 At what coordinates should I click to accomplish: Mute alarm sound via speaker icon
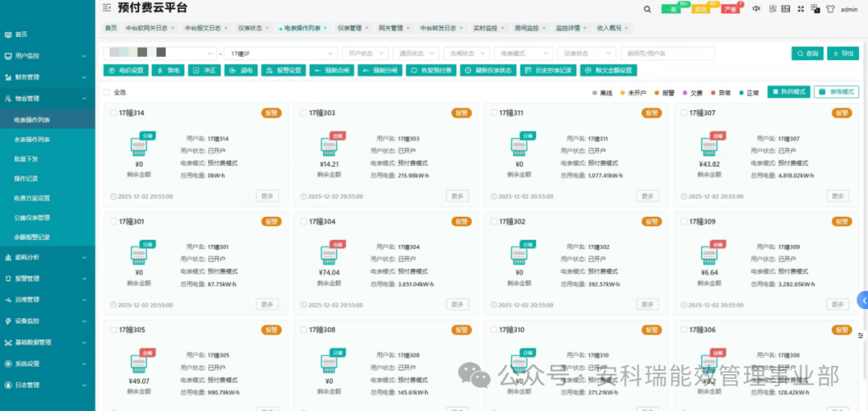pos(756,9)
